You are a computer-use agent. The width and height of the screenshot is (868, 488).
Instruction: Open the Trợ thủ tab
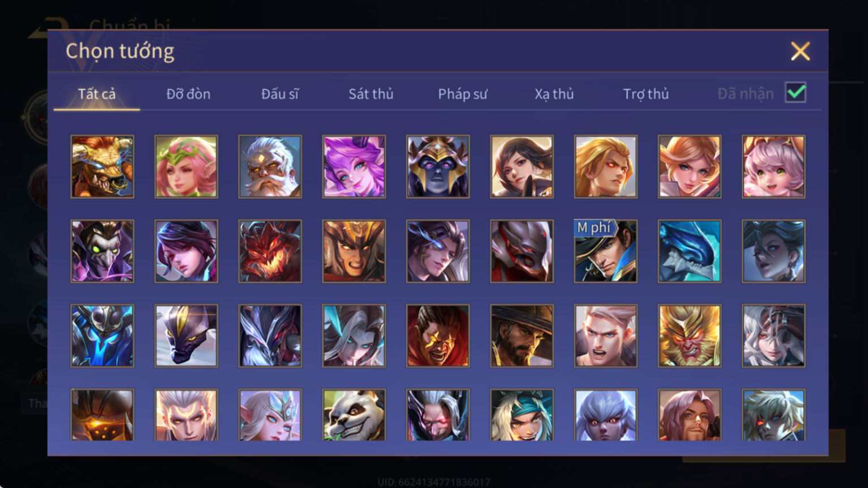[646, 94]
